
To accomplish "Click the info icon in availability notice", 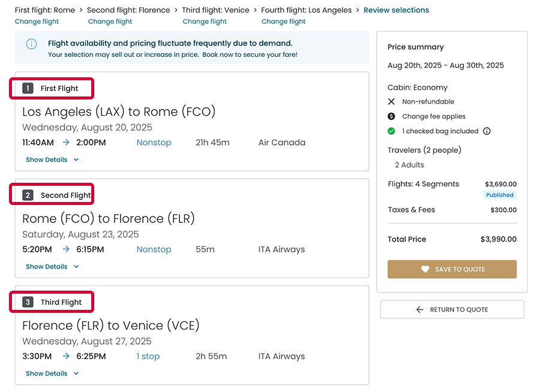I will pyautogui.click(x=32, y=44).
